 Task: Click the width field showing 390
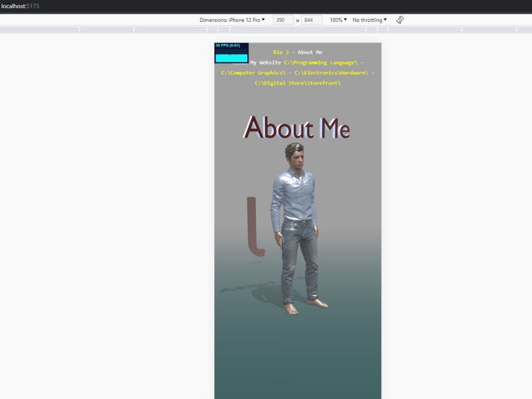[284, 20]
